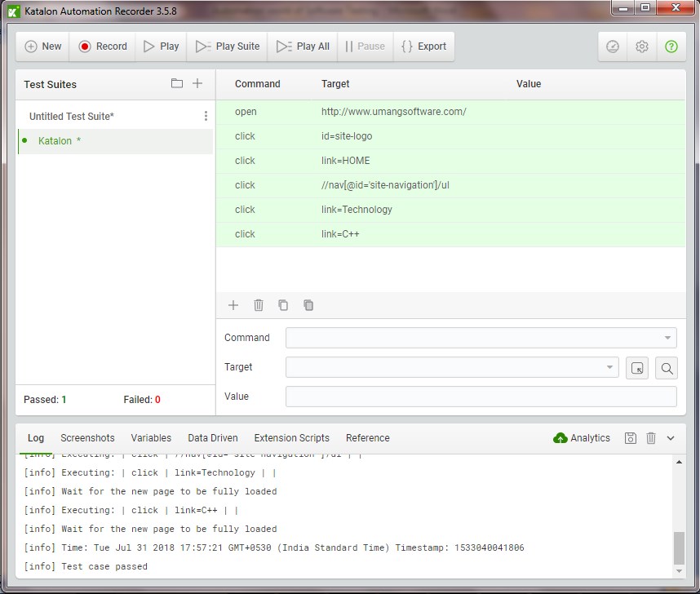The height and width of the screenshot is (594, 700).
Task: Select the click link=C++ row
Action: point(451,235)
